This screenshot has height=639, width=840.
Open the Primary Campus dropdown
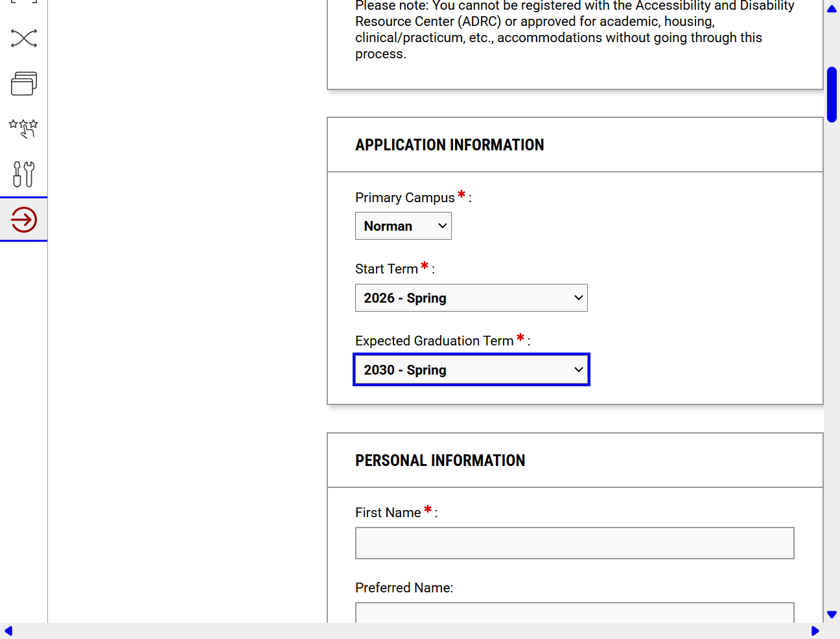(403, 226)
